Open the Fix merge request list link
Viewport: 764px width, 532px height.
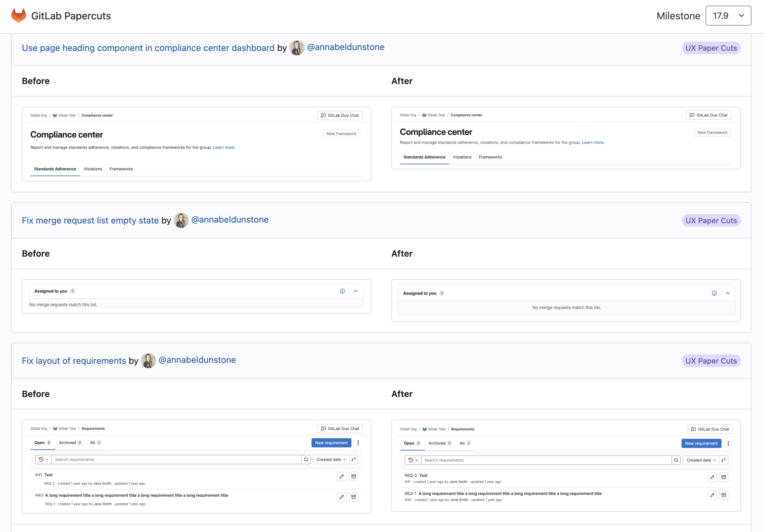(x=90, y=220)
